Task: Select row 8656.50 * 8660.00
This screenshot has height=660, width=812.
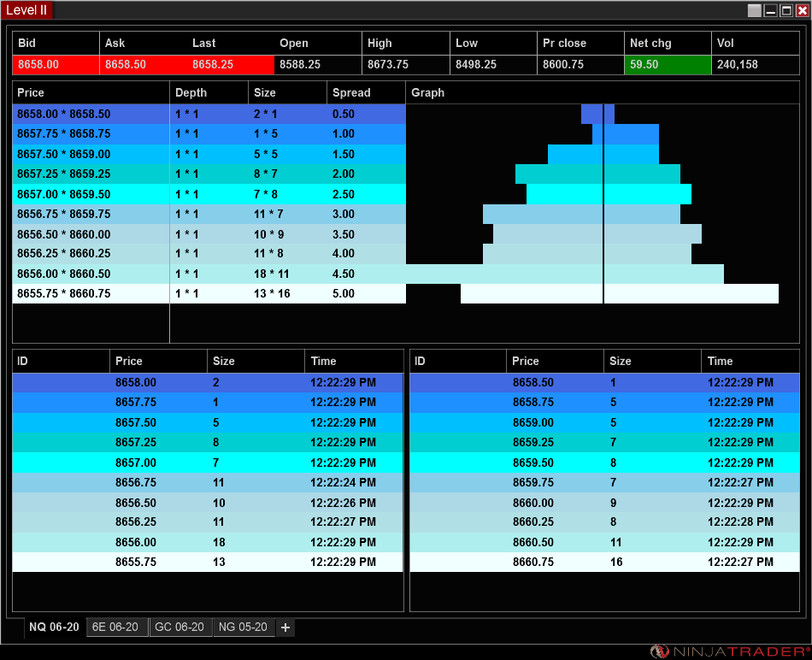Action: [x=209, y=234]
